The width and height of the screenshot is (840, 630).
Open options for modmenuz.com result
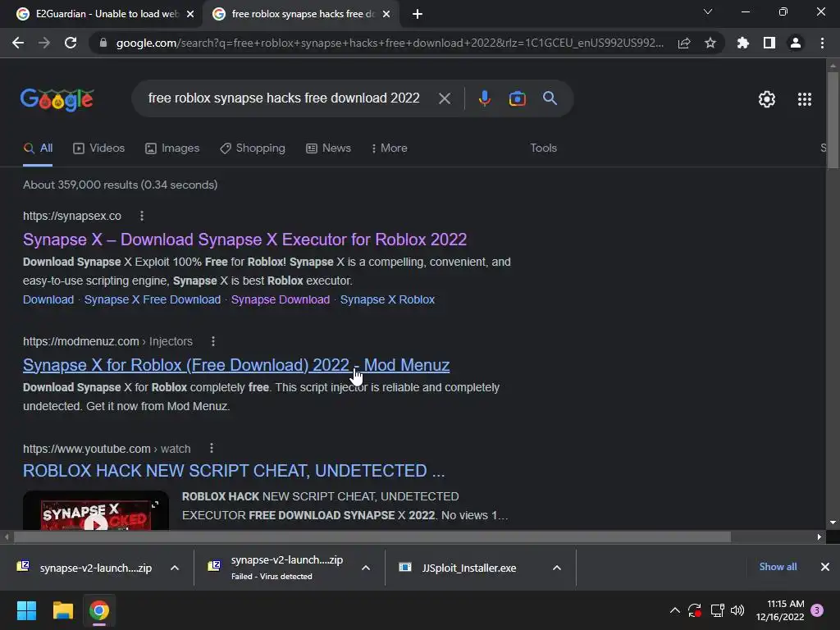click(213, 341)
